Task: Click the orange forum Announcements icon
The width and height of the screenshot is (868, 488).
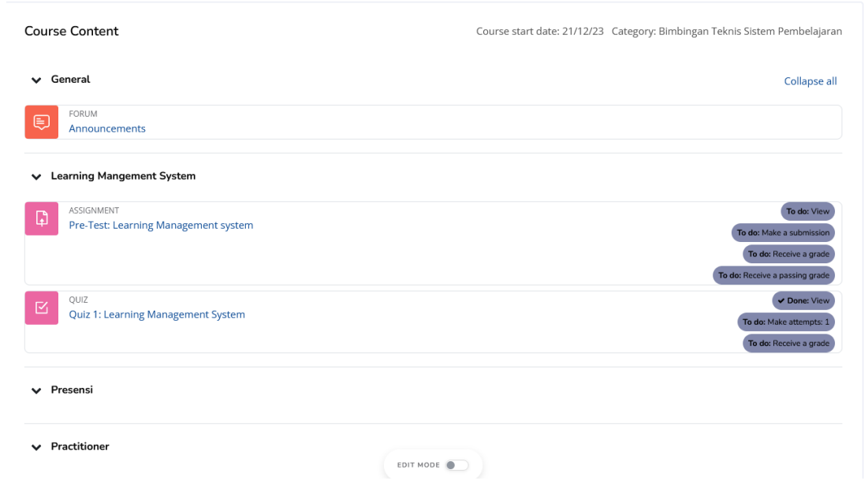Action: click(x=41, y=122)
